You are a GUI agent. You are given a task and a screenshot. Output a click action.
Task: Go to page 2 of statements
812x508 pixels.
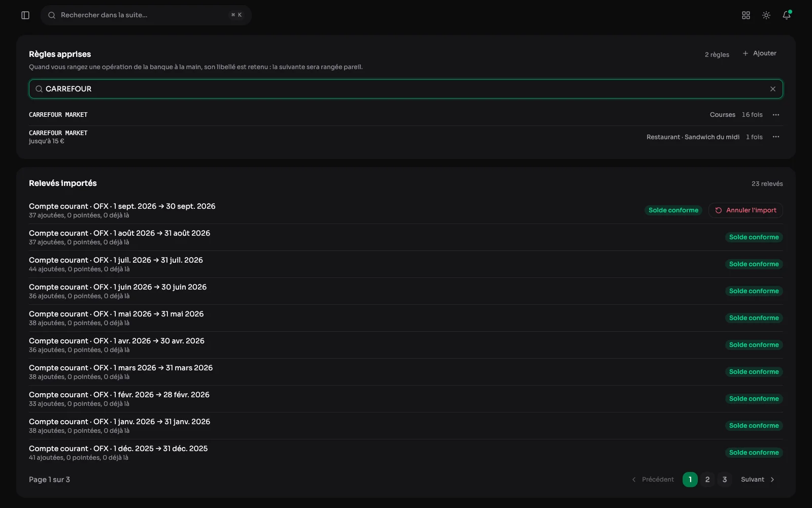point(707,480)
